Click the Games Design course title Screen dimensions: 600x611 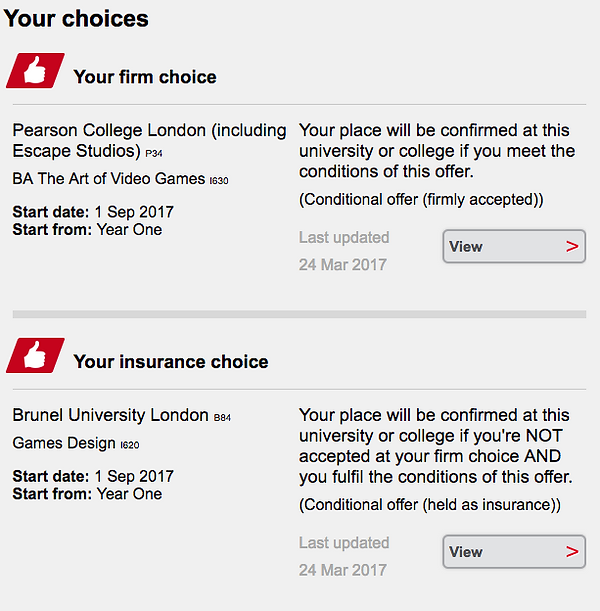click(x=64, y=443)
